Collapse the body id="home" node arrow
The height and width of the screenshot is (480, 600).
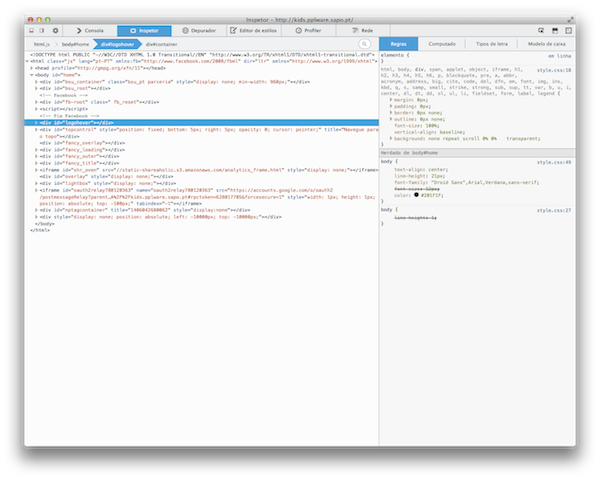coord(32,75)
